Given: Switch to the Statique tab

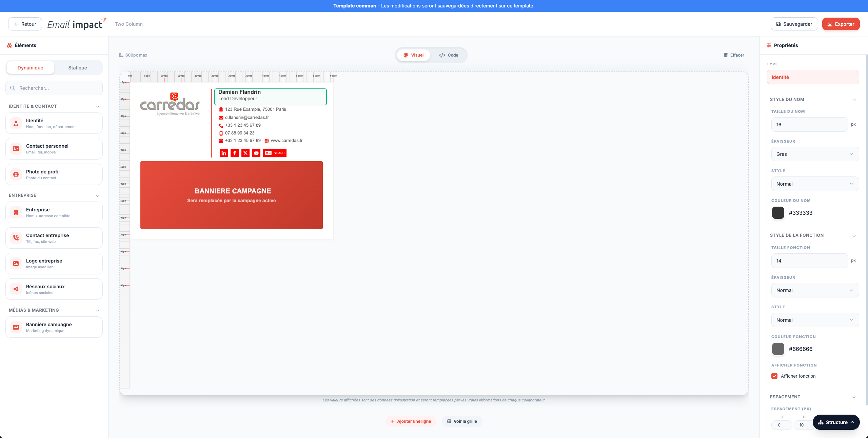Looking at the screenshot, I should [x=78, y=68].
